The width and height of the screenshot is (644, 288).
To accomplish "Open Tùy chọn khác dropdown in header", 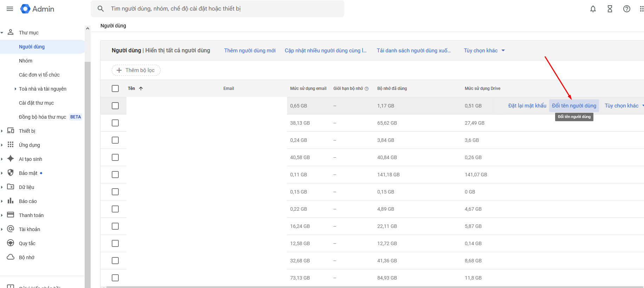I will click(x=484, y=51).
